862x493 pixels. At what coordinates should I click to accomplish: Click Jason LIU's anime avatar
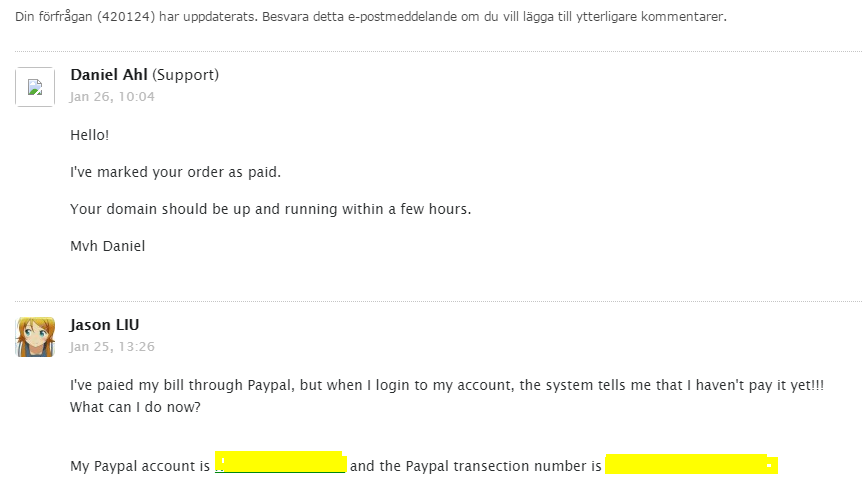35,337
